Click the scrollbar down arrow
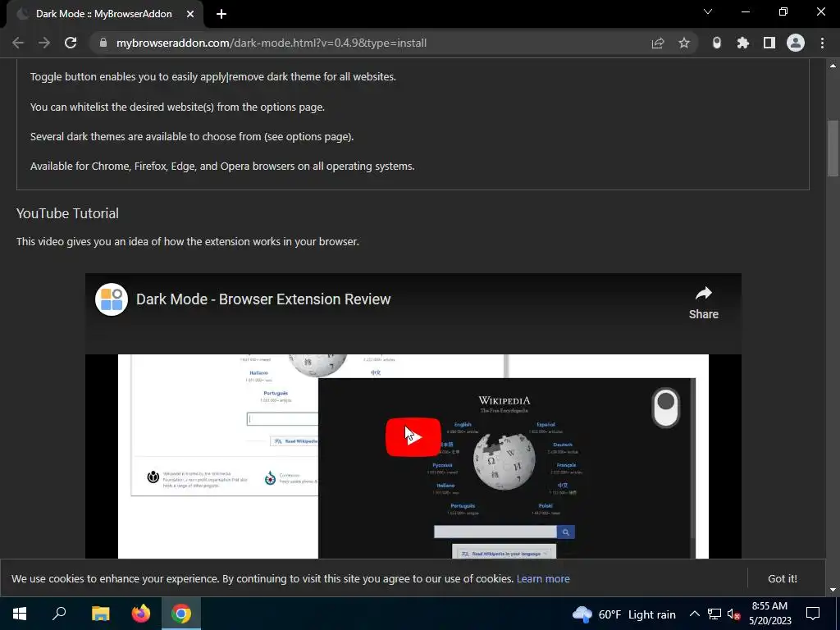The height and width of the screenshot is (630, 840). (833, 590)
